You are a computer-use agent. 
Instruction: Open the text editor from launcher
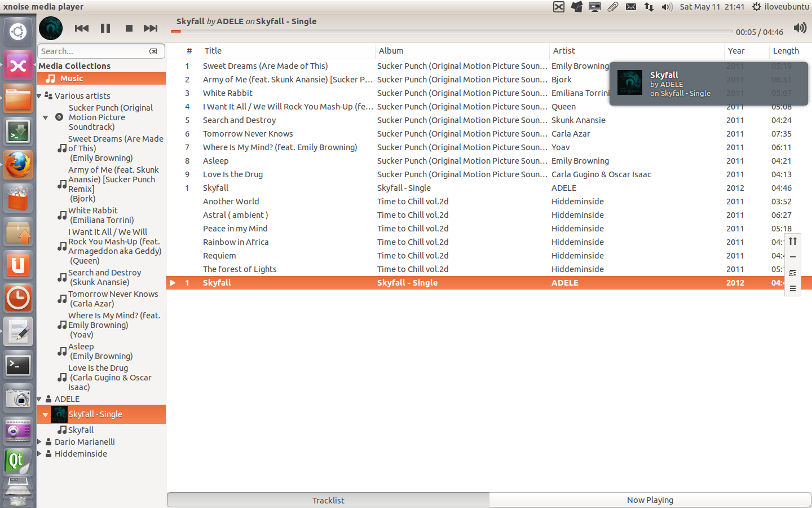(18, 332)
